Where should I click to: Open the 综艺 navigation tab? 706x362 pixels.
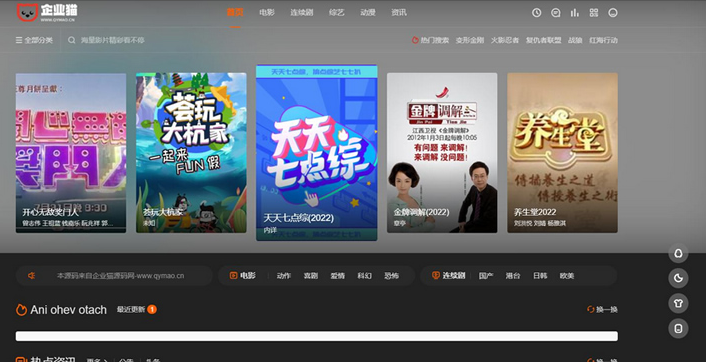[336, 13]
